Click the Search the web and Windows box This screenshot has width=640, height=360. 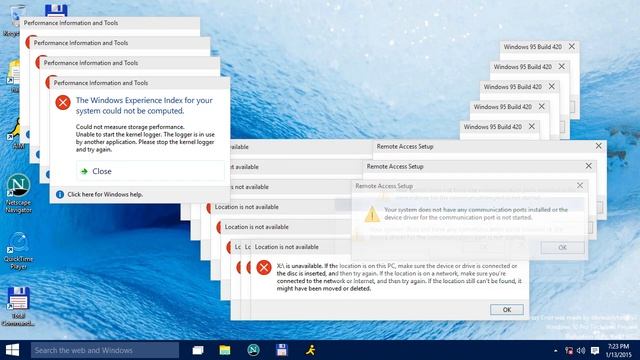105,350
